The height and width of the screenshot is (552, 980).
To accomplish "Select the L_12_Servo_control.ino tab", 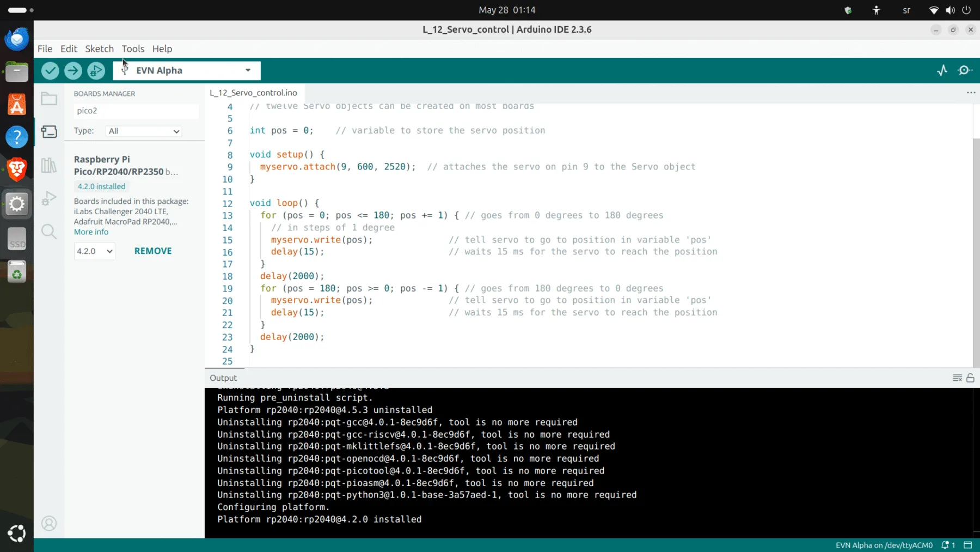I will coord(254,93).
